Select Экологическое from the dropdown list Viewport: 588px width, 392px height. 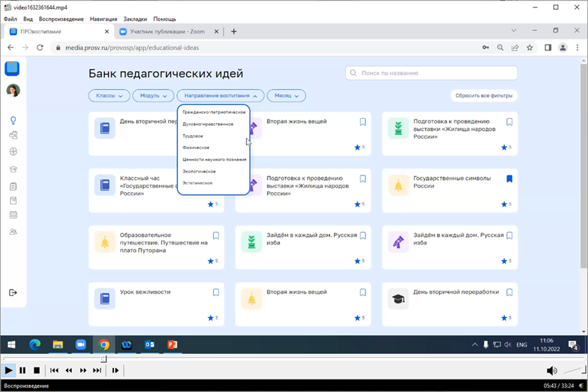coord(199,171)
